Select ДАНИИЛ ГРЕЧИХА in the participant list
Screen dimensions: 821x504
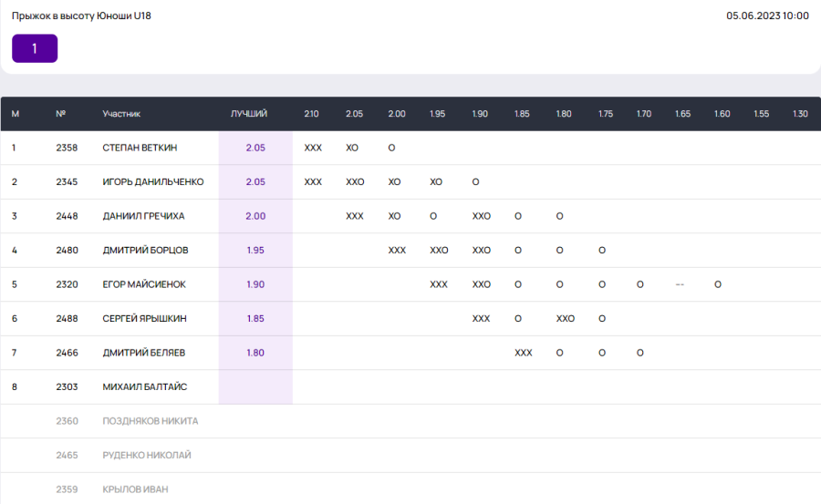pyautogui.click(x=143, y=216)
